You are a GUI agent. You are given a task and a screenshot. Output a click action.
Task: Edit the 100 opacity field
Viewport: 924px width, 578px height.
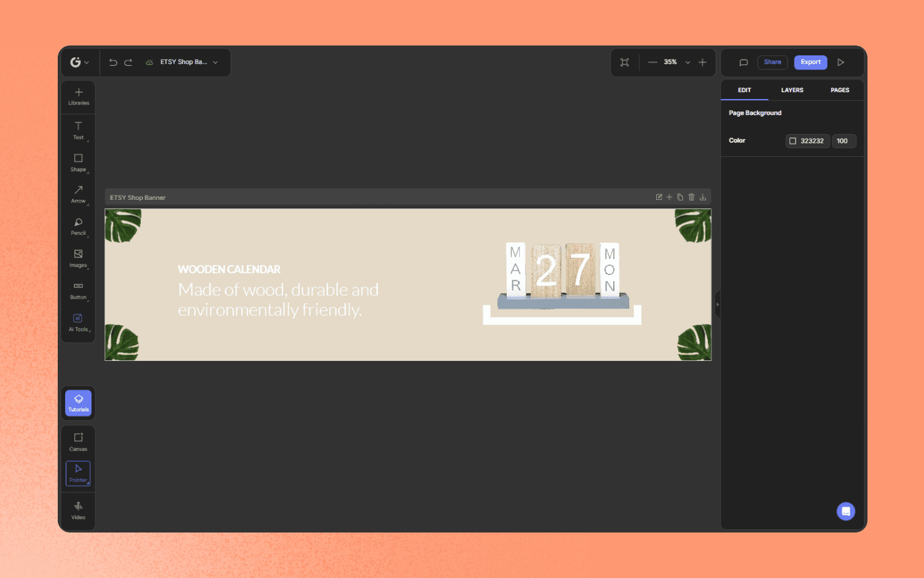pyautogui.click(x=844, y=141)
